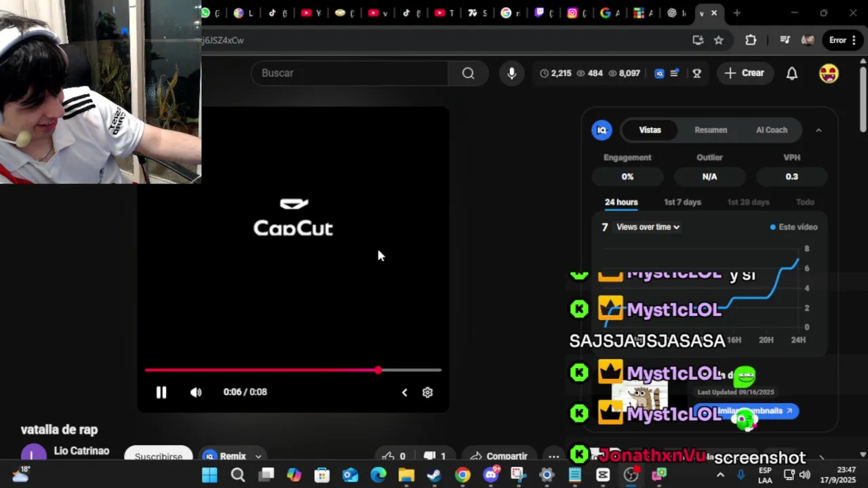Click the 8,097 views stat
The image size is (868, 488).
(x=624, y=73)
